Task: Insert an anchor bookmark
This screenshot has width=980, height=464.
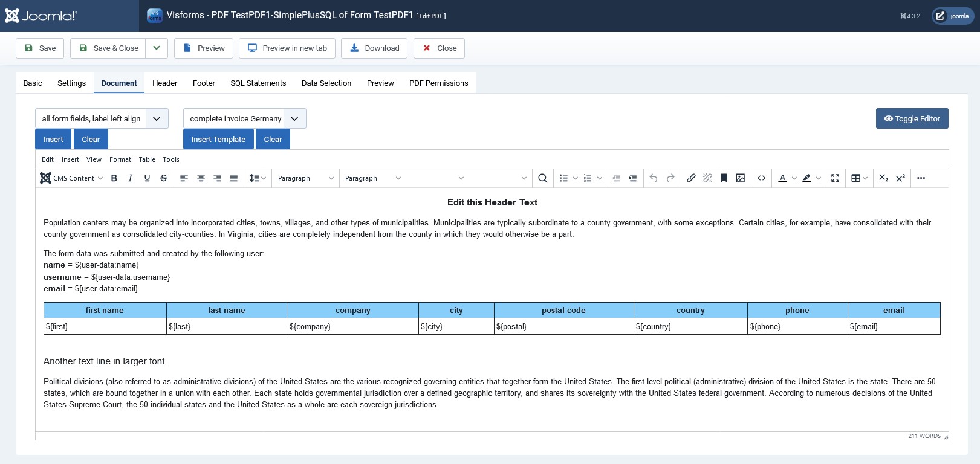Action: (724, 178)
